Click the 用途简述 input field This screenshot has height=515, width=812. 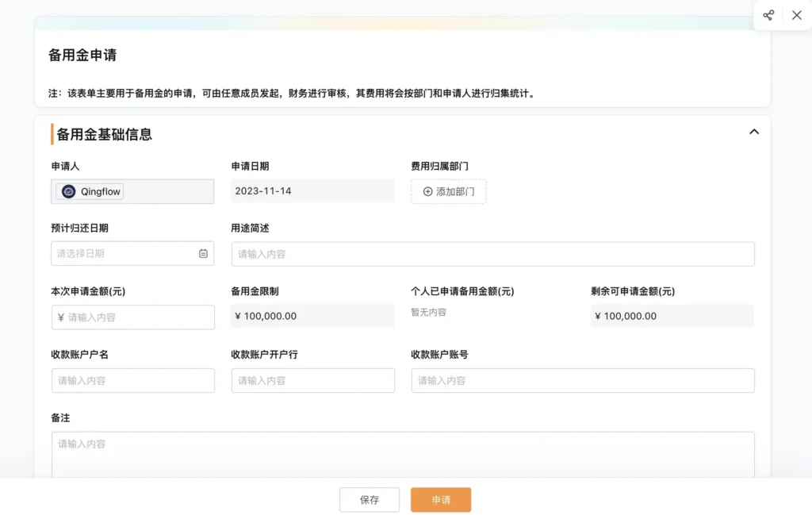pos(492,254)
